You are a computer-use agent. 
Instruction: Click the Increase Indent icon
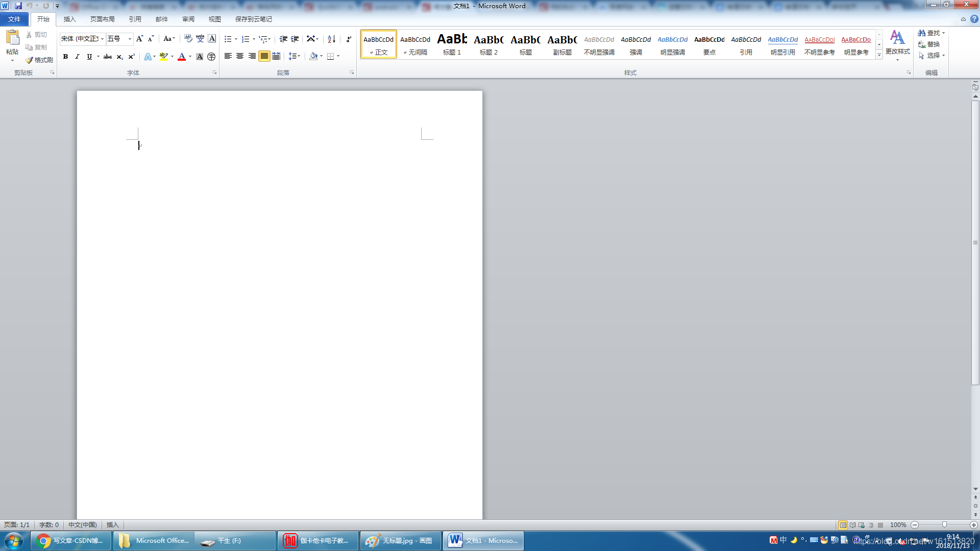click(x=295, y=39)
